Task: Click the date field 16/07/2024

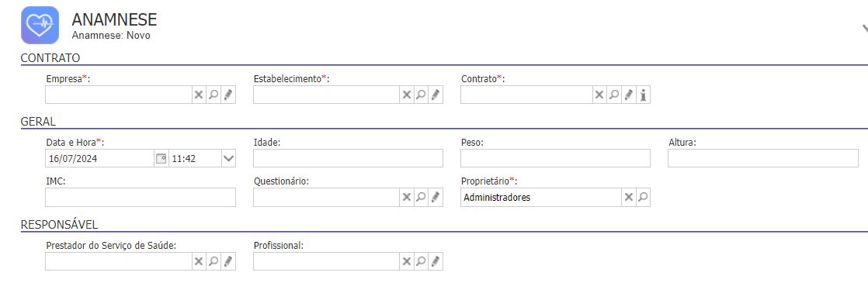Action: 99,159
